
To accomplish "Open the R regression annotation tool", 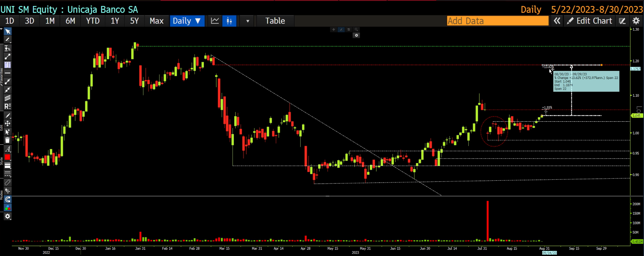I will click(x=7, y=106).
